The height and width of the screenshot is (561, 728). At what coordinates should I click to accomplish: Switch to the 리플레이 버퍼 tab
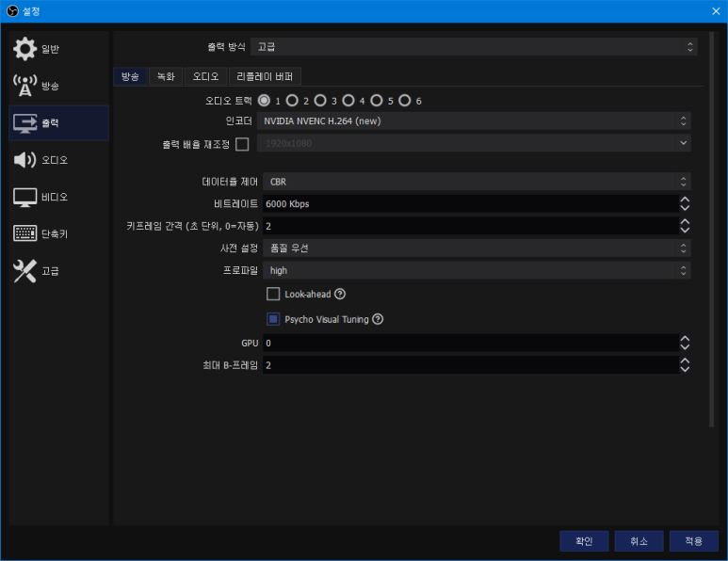pos(265,76)
